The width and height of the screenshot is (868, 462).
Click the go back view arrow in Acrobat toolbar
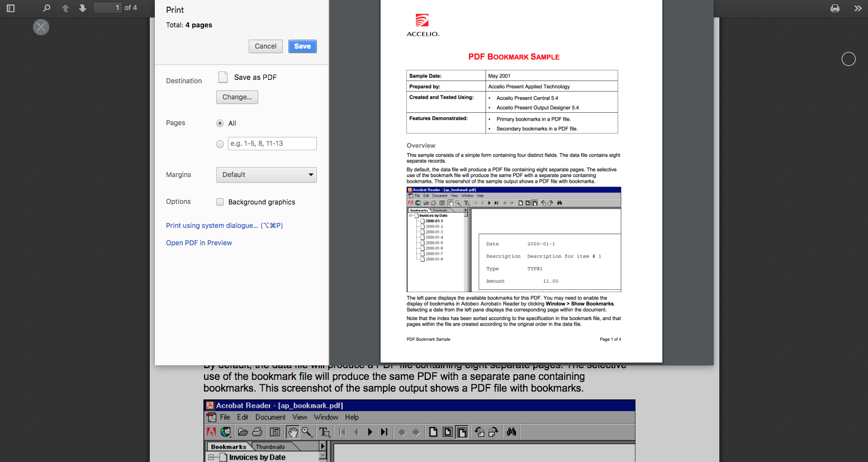click(x=402, y=432)
